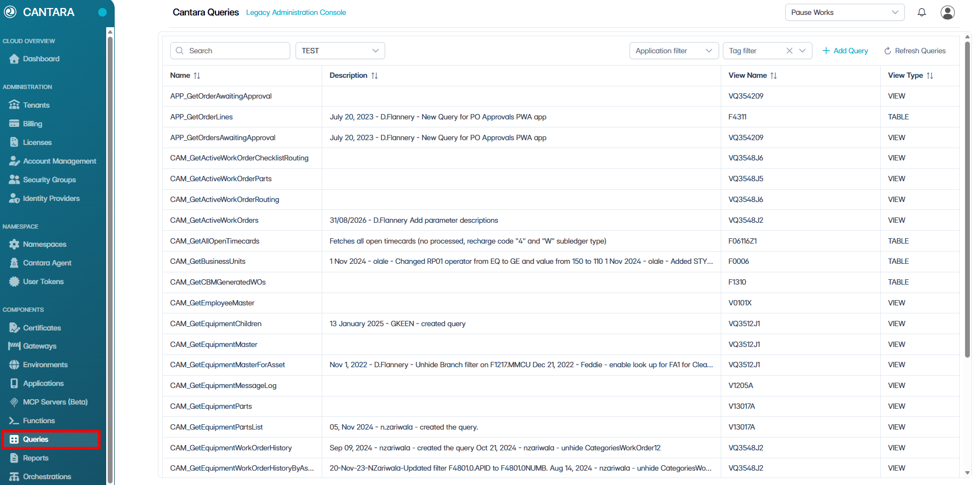Click the Dashboard home icon
Image resolution: width=980 pixels, height=485 pixels.
tap(14, 59)
